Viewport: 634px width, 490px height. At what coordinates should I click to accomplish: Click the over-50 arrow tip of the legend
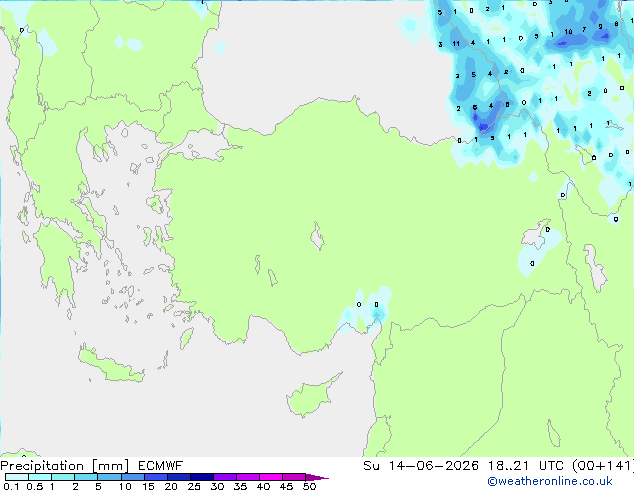point(317,477)
